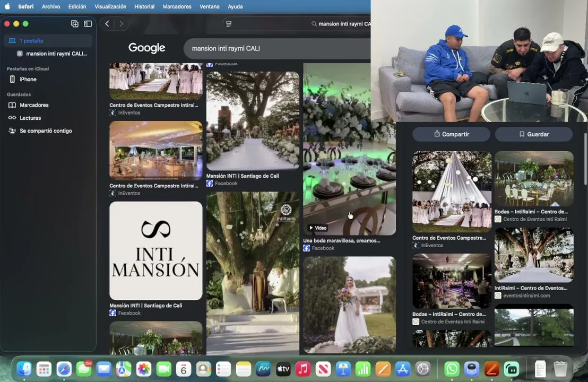588x382 pixels.
Task: Hide the Safari sidebar with sidebar icon
Action: [88, 24]
